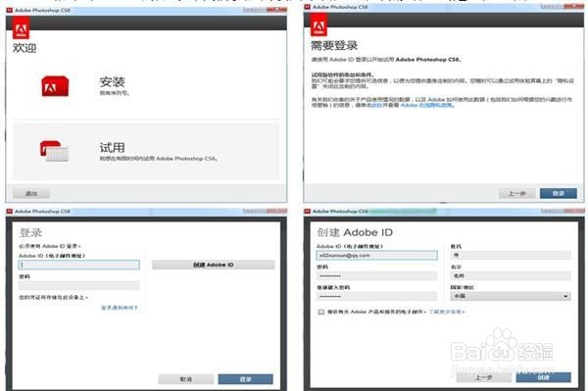The width and height of the screenshot is (588, 391).
Task: Click the title bar icon of the 欢迎 window
Action: point(10,11)
